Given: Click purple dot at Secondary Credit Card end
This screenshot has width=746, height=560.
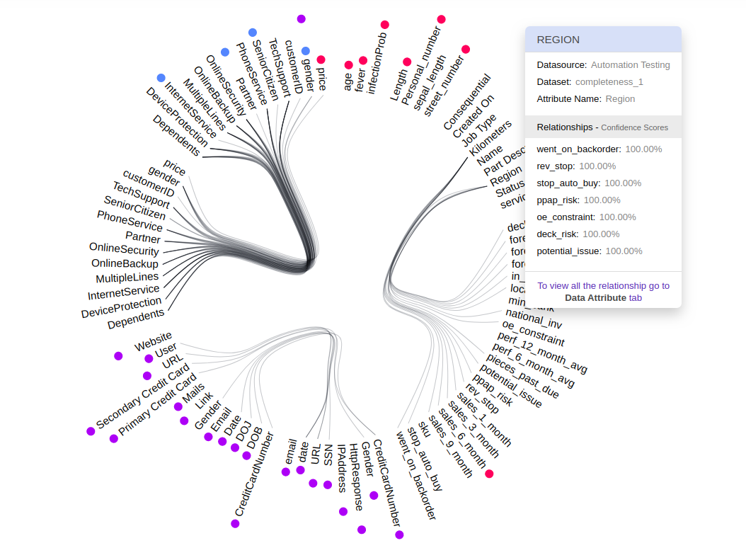Looking at the screenshot, I should click(91, 431).
